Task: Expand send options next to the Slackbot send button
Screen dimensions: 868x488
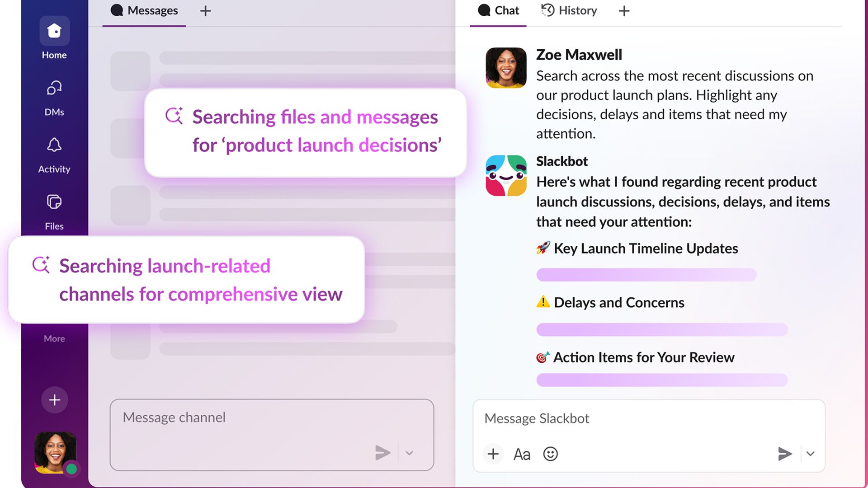Action: [x=811, y=454]
